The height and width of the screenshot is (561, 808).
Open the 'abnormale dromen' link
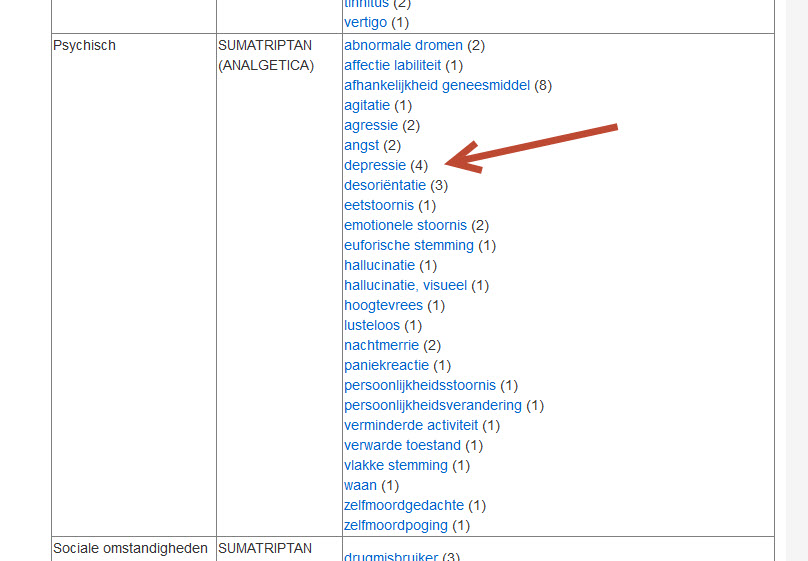point(403,45)
